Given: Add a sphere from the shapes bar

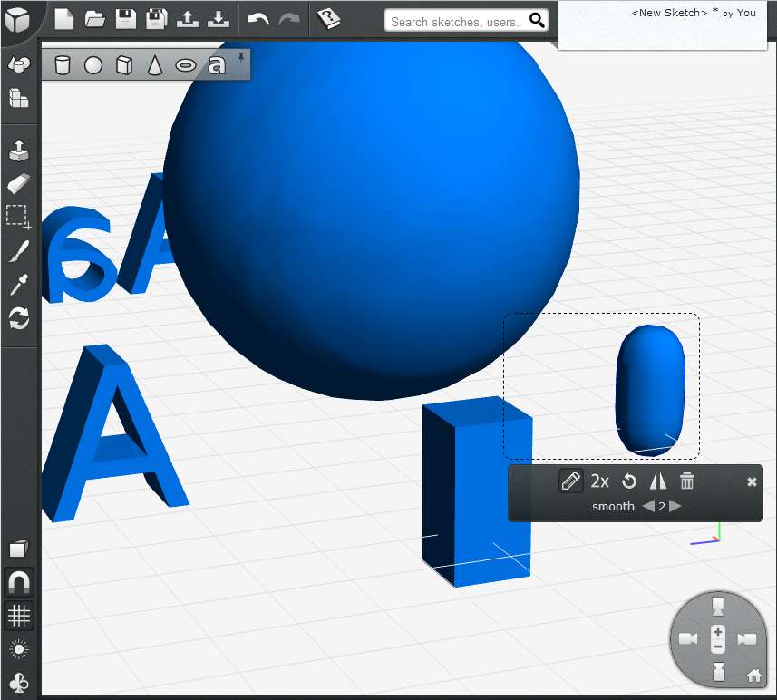Looking at the screenshot, I should point(93,65).
